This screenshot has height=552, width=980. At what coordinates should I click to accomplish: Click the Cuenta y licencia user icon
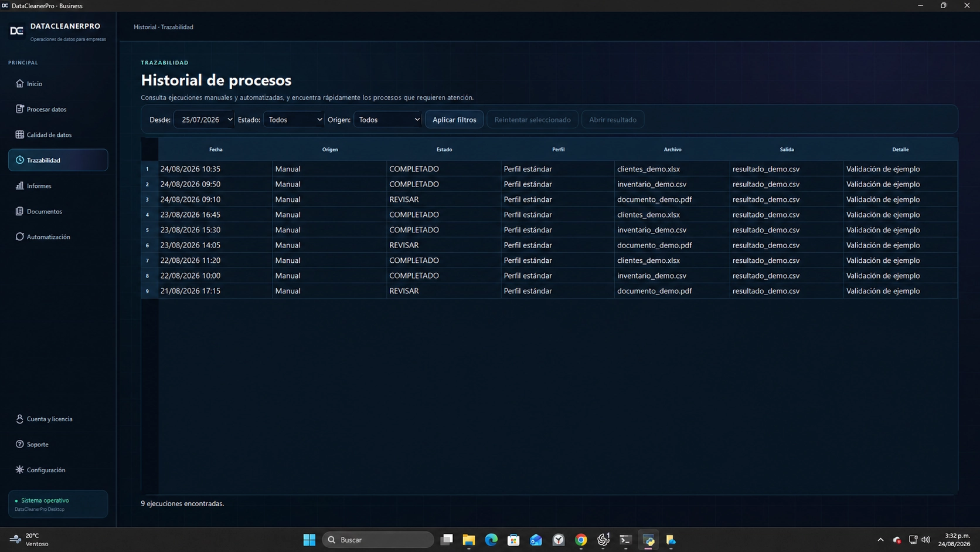[x=19, y=419]
